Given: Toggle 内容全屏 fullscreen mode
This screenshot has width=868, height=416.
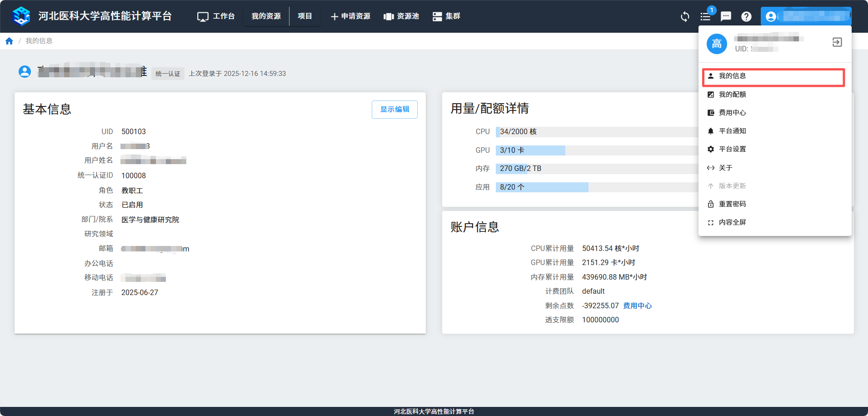Looking at the screenshot, I should [732, 222].
